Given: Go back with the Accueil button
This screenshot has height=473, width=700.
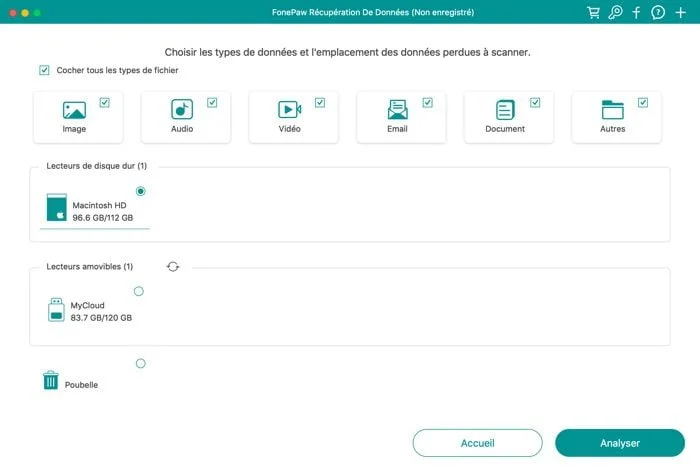Looking at the screenshot, I should pos(477,443).
